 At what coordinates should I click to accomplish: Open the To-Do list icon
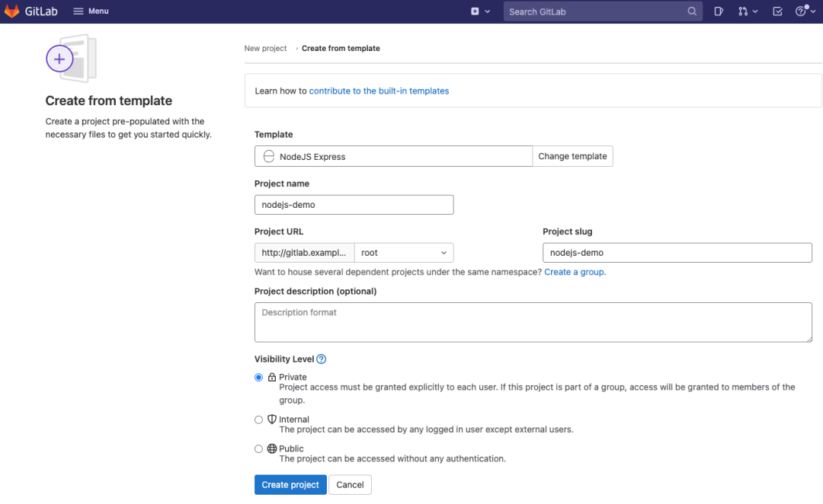pyautogui.click(x=777, y=11)
